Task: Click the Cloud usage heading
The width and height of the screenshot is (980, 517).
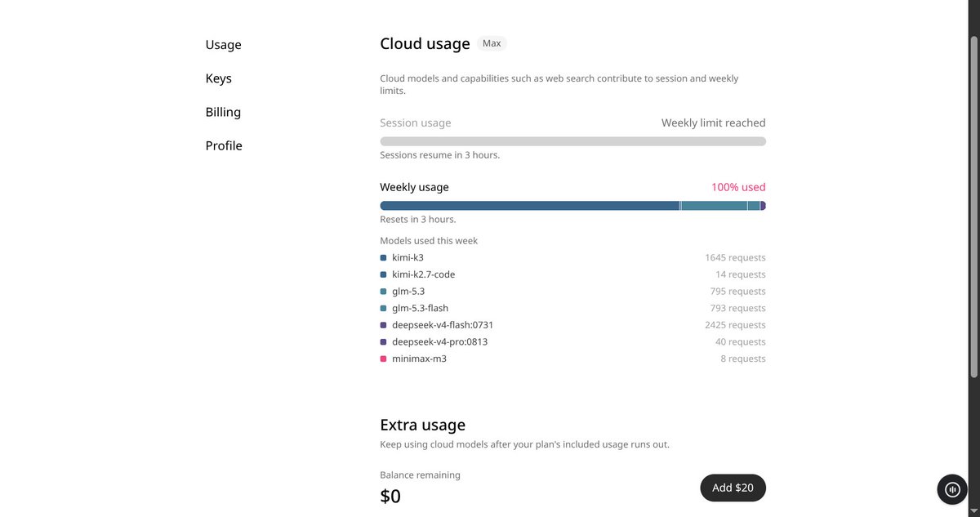Action: pos(425,43)
